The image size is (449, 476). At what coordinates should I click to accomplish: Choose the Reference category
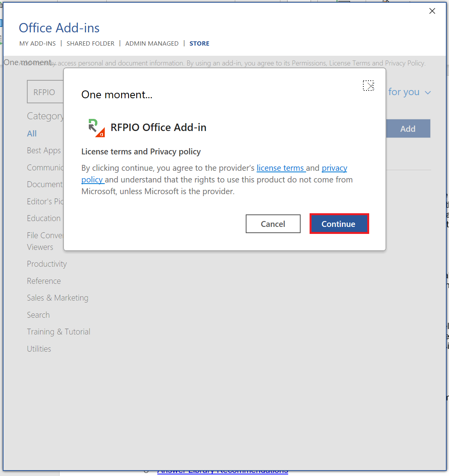coord(44,281)
